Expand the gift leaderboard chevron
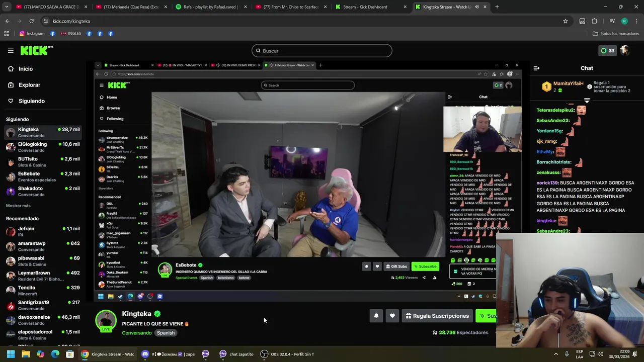 [x=587, y=101]
